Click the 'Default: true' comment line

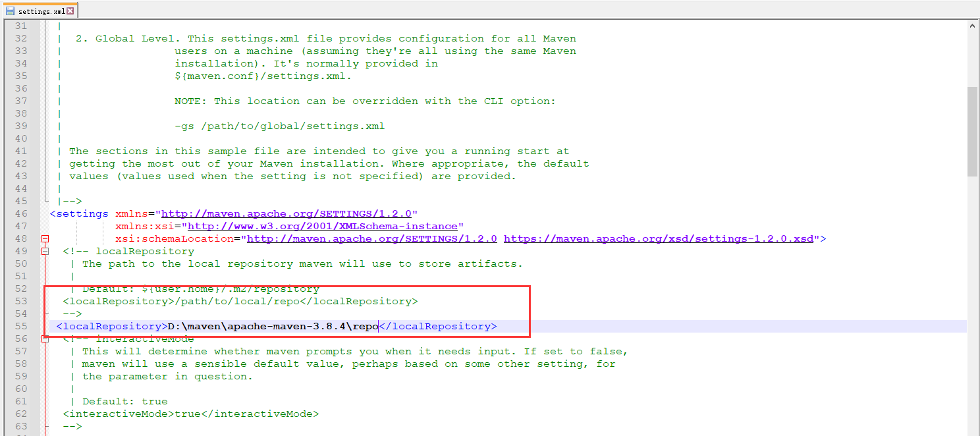pyautogui.click(x=125, y=401)
